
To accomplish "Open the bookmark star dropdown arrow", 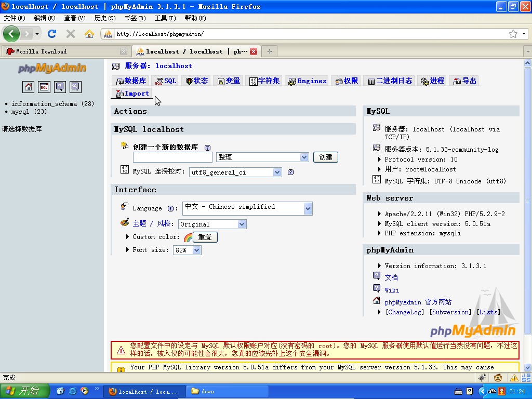I will tap(524, 34).
